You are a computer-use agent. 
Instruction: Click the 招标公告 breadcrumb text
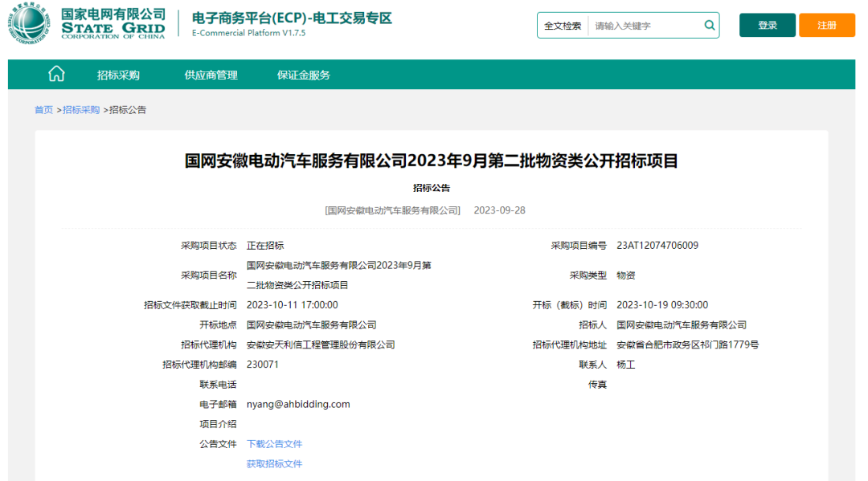(x=128, y=110)
